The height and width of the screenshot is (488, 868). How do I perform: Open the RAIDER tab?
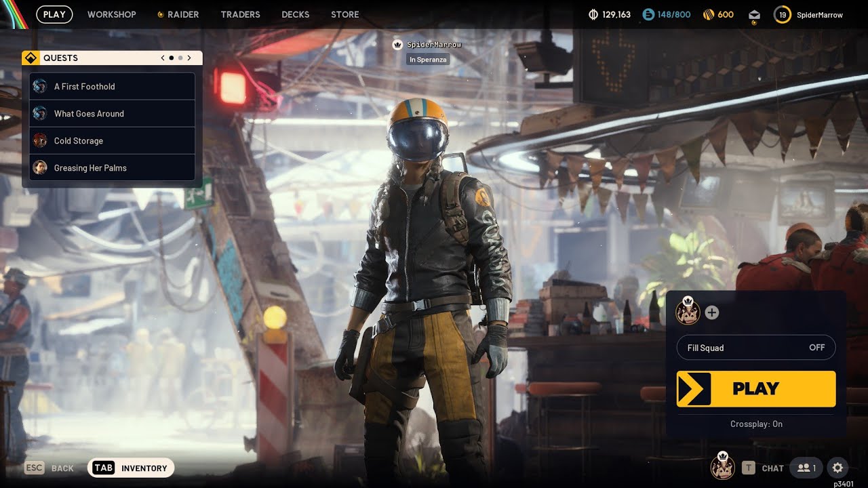pos(178,14)
